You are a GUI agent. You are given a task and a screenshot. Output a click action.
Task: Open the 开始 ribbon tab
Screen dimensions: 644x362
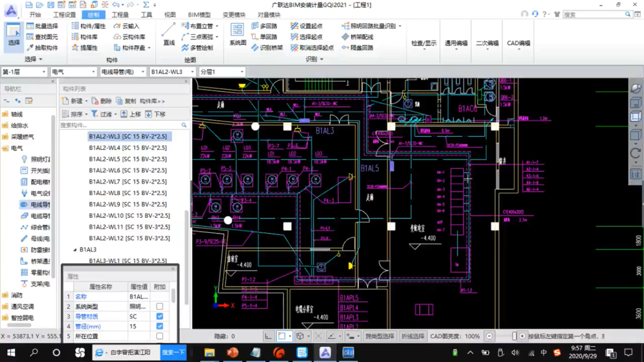pyautogui.click(x=35, y=15)
